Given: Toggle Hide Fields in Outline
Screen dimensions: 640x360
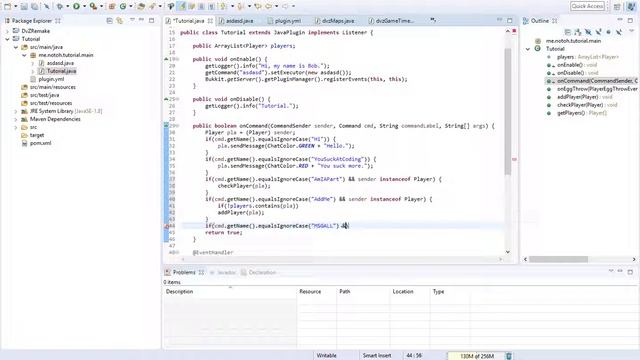Looking at the screenshot, I should point(588,32).
